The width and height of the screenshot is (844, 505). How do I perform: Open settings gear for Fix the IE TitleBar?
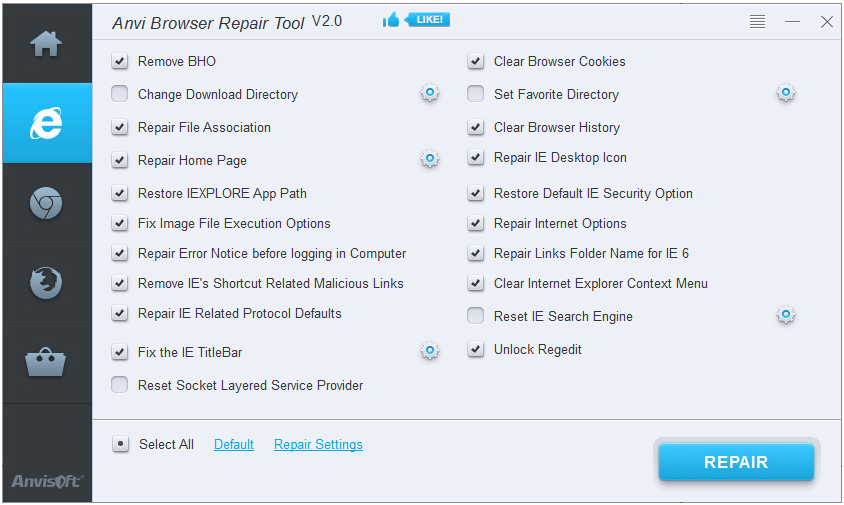[430, 351]
